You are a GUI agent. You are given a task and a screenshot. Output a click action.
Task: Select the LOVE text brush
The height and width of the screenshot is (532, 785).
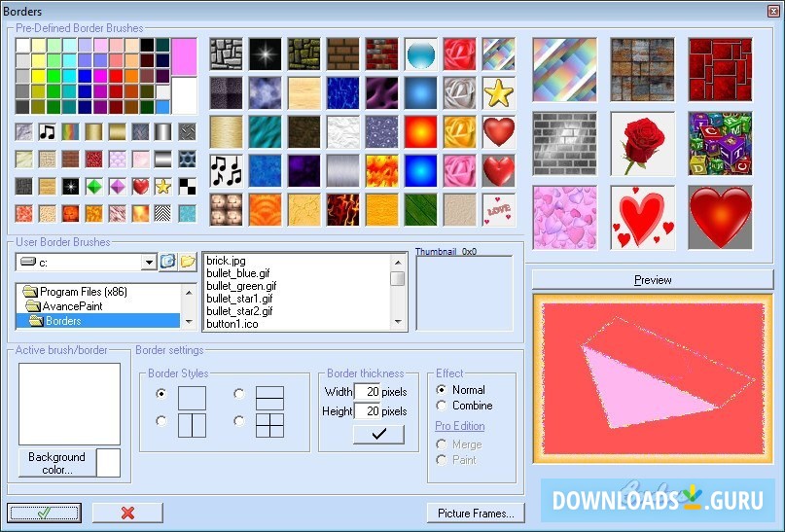point(499,210)
